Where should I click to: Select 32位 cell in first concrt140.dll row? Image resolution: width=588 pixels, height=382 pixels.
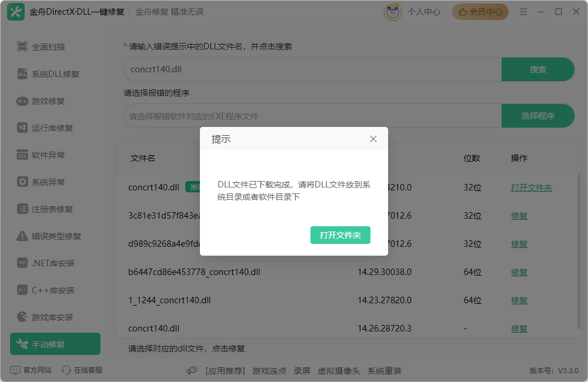[x=473, y=187]
